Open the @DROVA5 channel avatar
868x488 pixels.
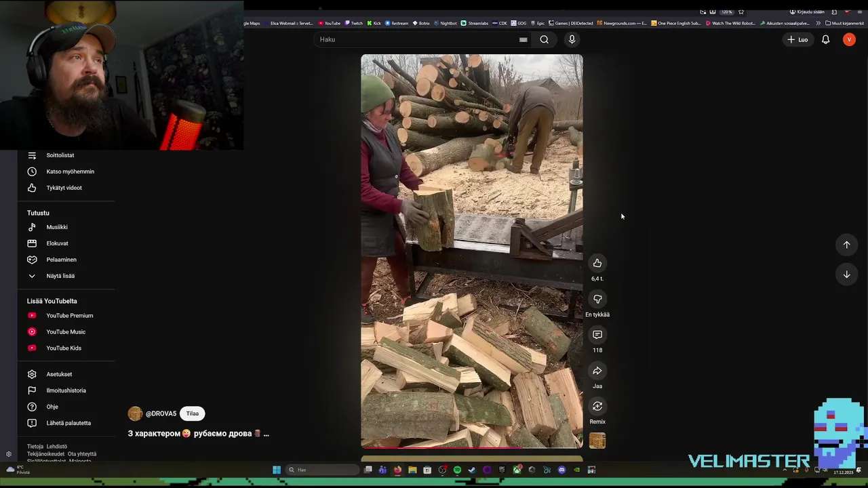135,413
